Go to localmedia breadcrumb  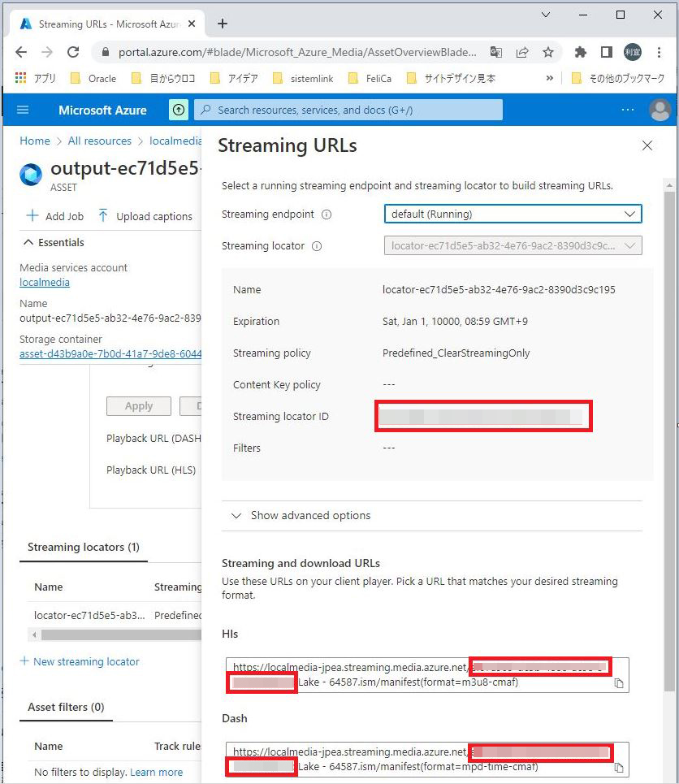click(175, 141)
